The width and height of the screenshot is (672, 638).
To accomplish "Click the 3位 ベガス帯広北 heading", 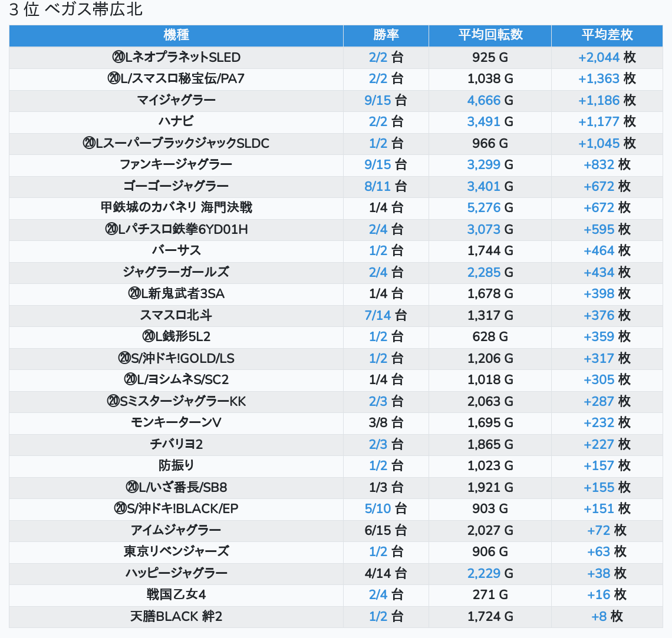I will (x=76, y=10).
